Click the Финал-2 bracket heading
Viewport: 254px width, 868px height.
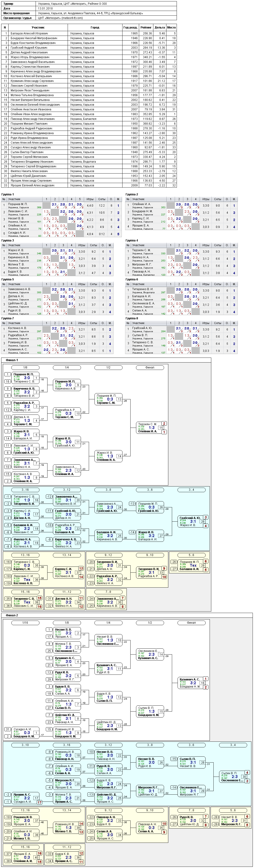12,615
